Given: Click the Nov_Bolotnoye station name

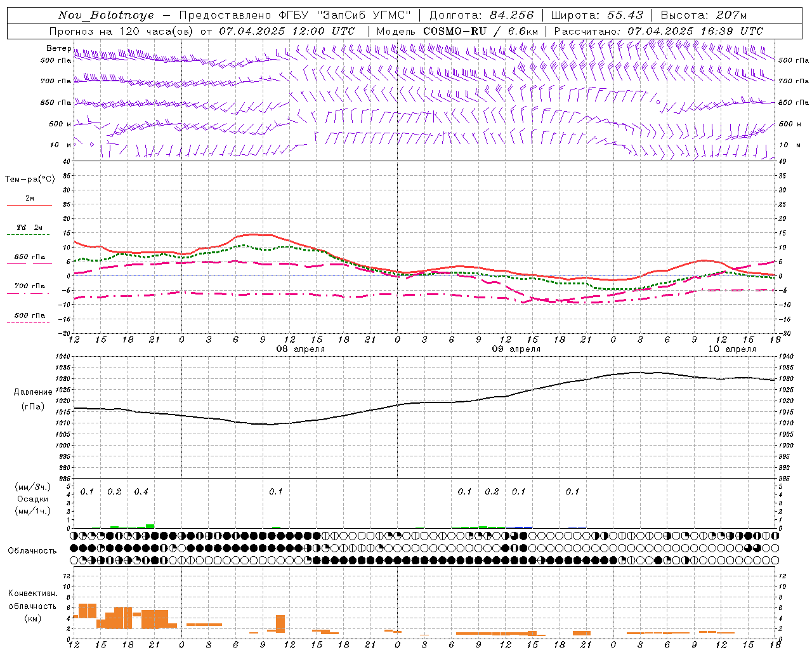Looking at the screenshot, I should coord(106,15).
